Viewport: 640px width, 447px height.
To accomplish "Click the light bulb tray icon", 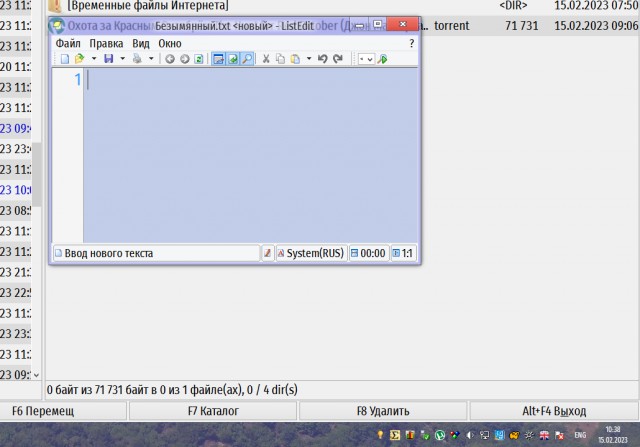I will click(x=380, y=435).
